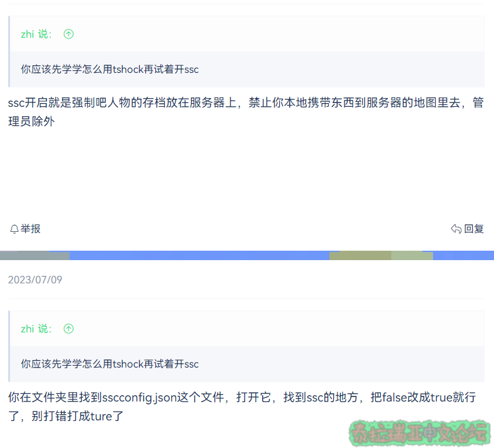Click the 回复 reply button
494x448 pixels.
[467, 229]
